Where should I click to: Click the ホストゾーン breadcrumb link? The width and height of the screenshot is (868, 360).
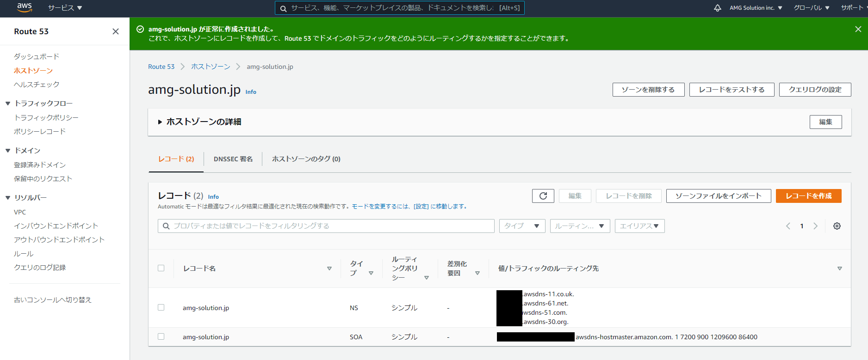click(x=211, y=67)
